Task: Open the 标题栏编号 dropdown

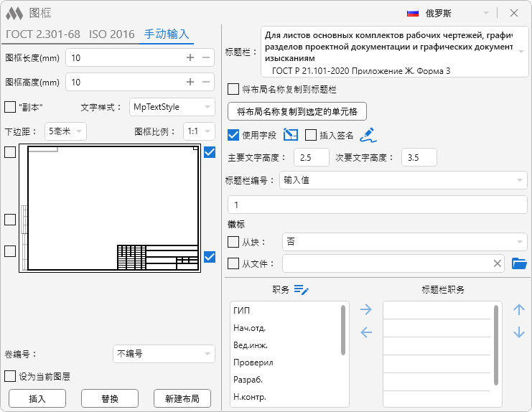Action: [403, 180]
